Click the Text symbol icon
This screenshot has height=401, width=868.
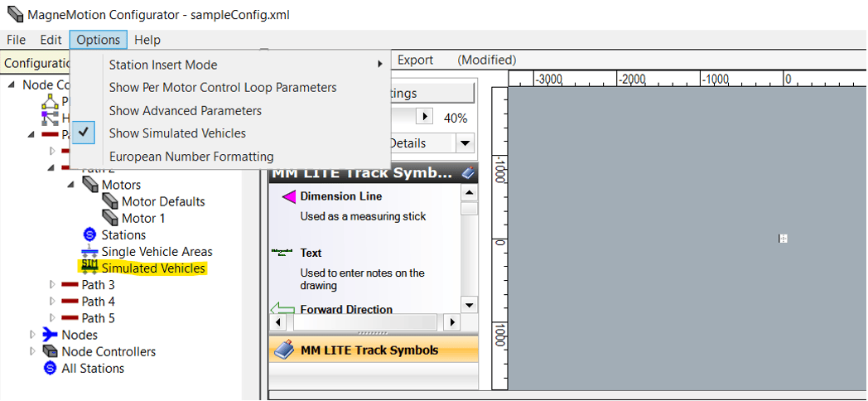tap(282, 253)
